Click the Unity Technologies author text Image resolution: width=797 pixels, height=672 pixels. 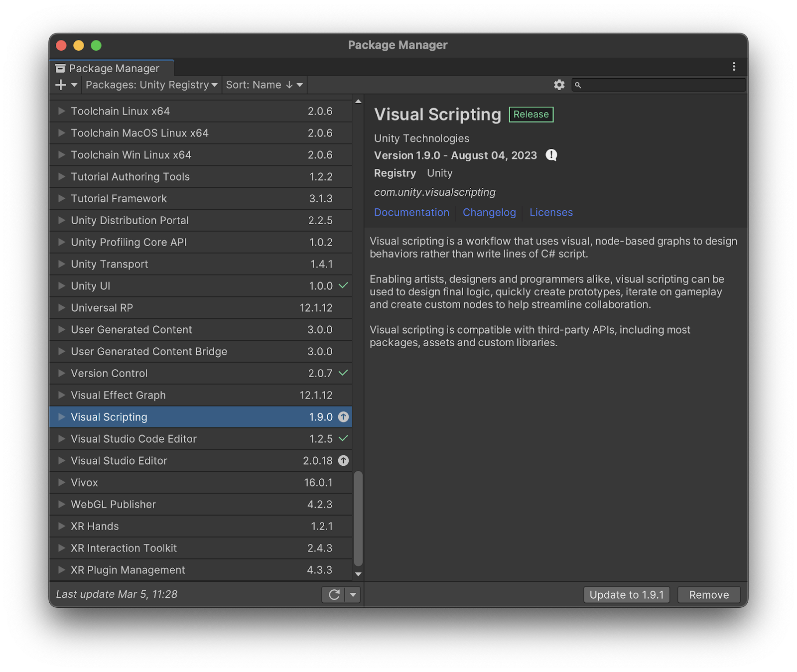[x=421, y=138]
